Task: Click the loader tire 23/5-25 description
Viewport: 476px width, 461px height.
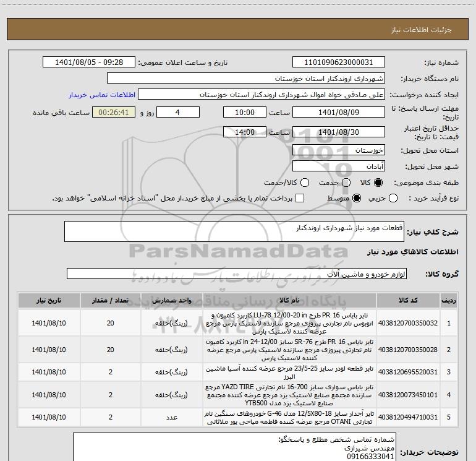Action: [289, 373]
